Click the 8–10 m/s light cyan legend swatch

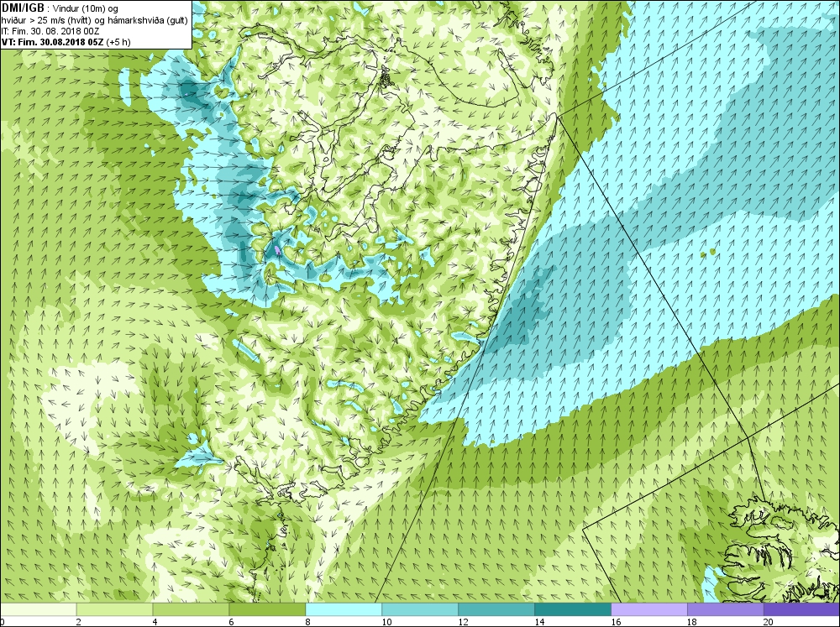point(344,609)
